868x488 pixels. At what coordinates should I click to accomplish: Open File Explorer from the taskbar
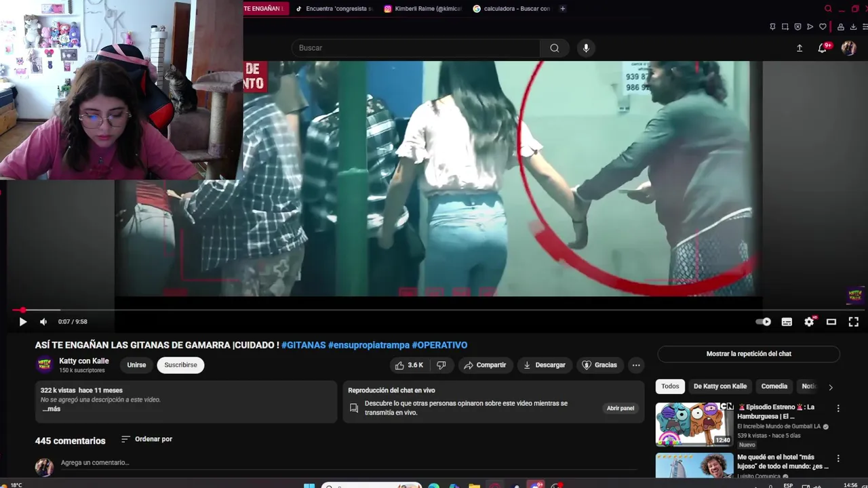[x=474, y=485]
